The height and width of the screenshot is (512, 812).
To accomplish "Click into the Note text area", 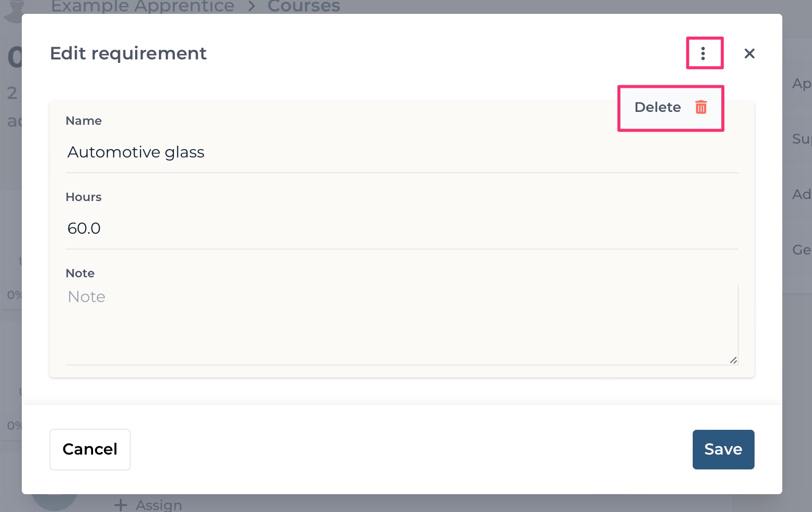I will pyautogui.click(x=402, y=325).
